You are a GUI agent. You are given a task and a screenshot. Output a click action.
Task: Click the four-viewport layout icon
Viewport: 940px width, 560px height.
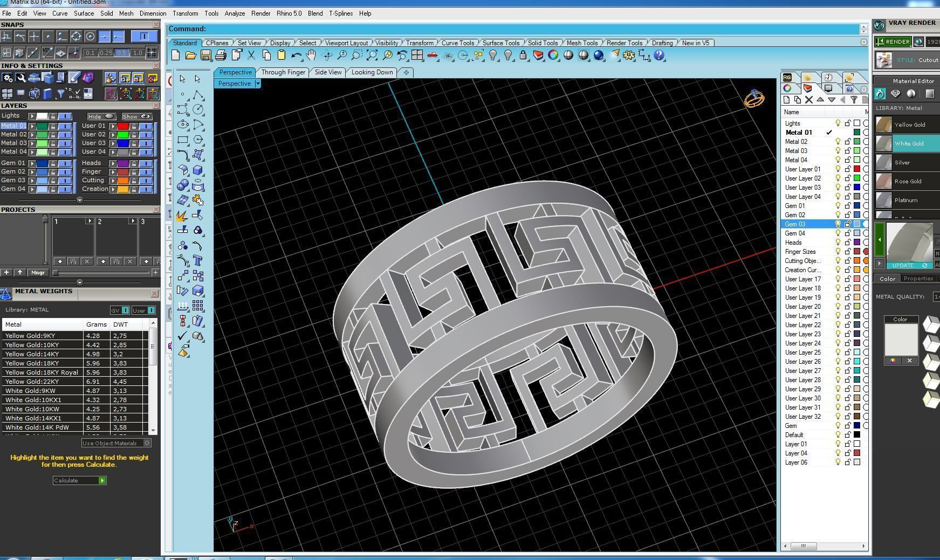[x=417, y=55]
